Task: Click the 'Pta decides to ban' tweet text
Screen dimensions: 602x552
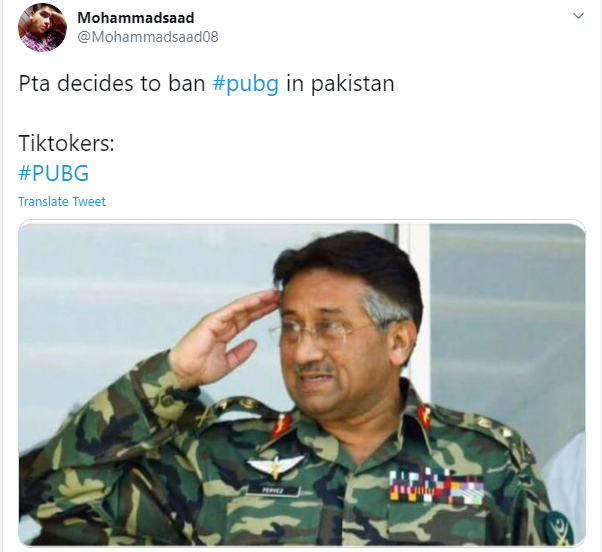Action: click(x=112, y=83)
